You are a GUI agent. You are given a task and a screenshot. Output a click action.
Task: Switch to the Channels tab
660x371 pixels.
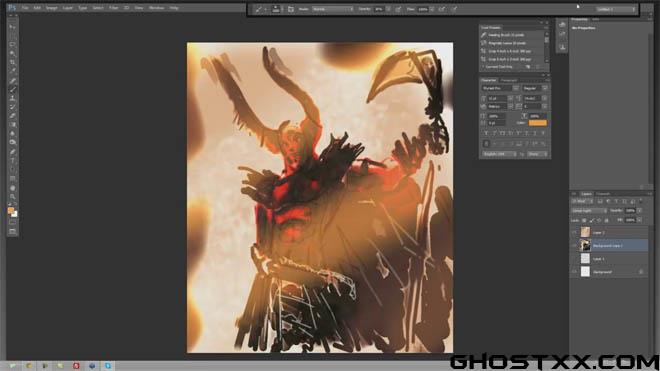tap(603, 194)
